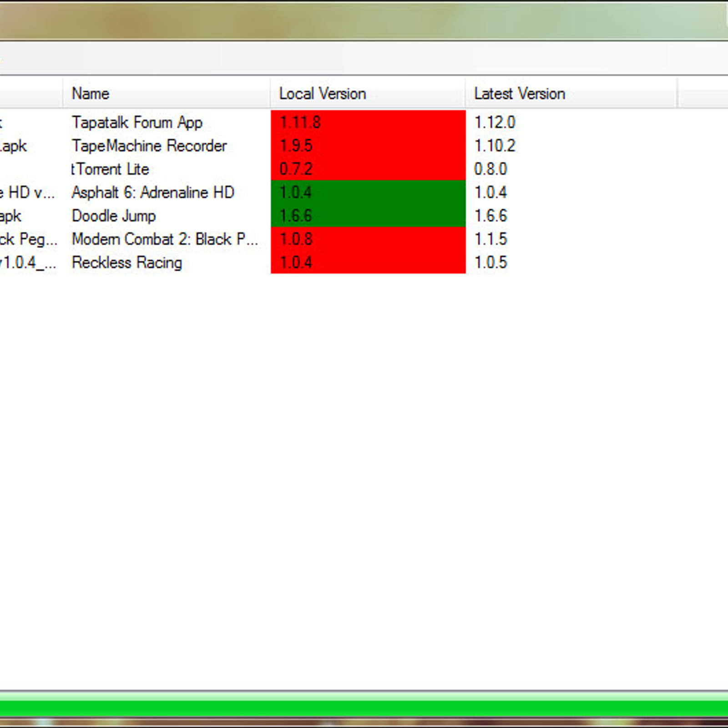The image size is (728, 728).
Task: Select Asphalt 6: Adrenaline HD entry
Action: (x=153, y=192)
